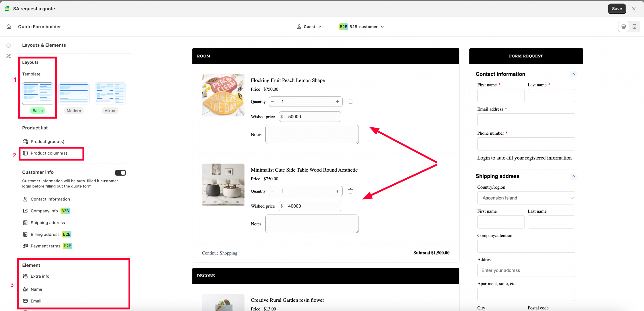The image size is (644, 311).
Task: Close the SA request a quote editor
Action: tap(634, 9)
